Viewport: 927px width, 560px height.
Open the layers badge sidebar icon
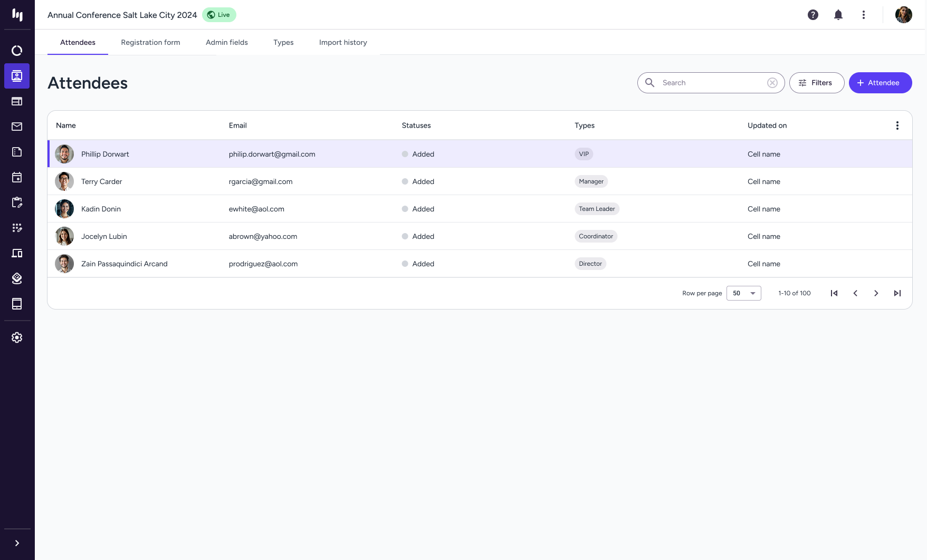tap(17, 278)
